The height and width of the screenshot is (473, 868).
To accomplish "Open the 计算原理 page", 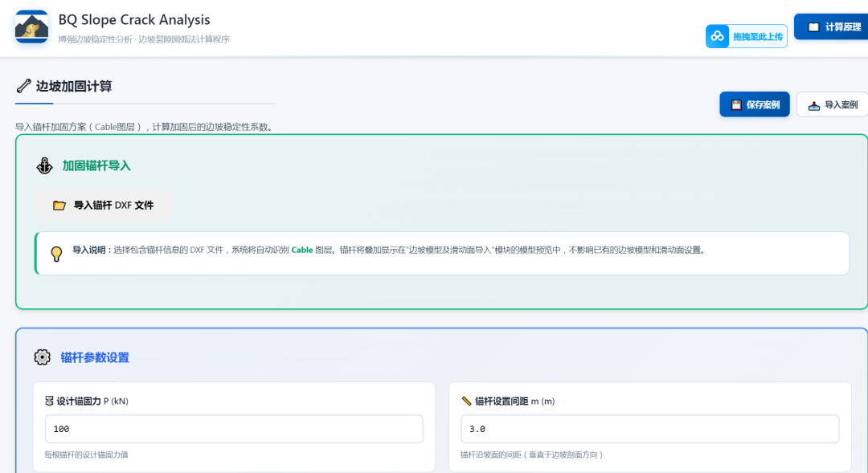I will click(x=831, y=27).
